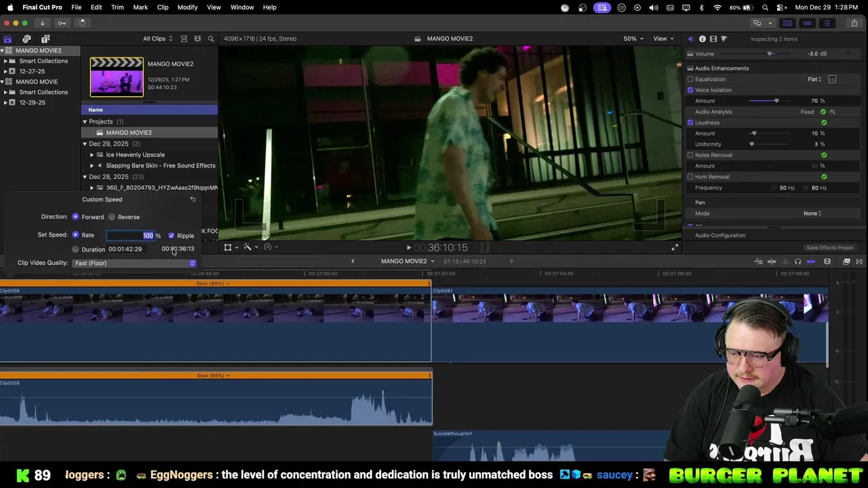
Task: Open the Trim menu
Action: coord(117,7)
